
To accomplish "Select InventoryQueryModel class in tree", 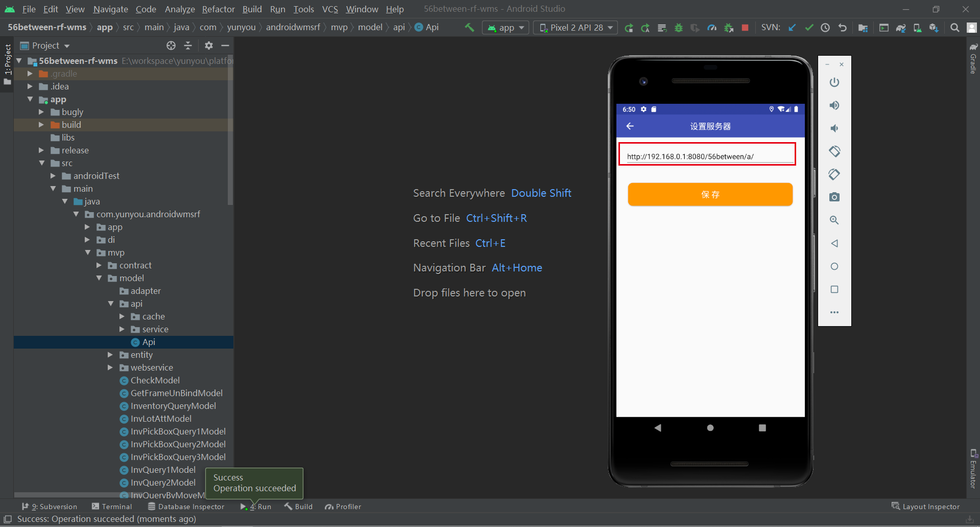I will pyautogui.click(x=173, y=406).
